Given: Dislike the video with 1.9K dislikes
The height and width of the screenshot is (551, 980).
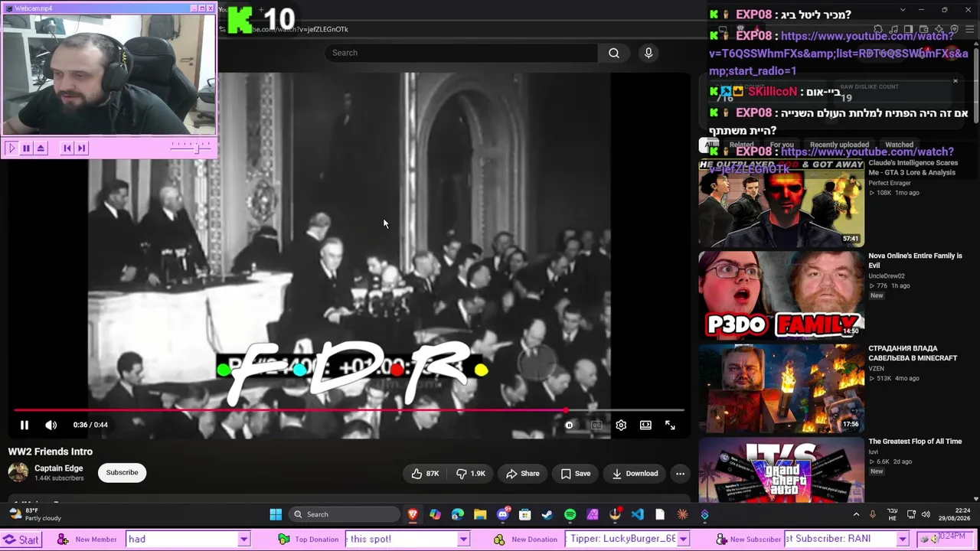Looking at the screenshot, I should 470,474.
